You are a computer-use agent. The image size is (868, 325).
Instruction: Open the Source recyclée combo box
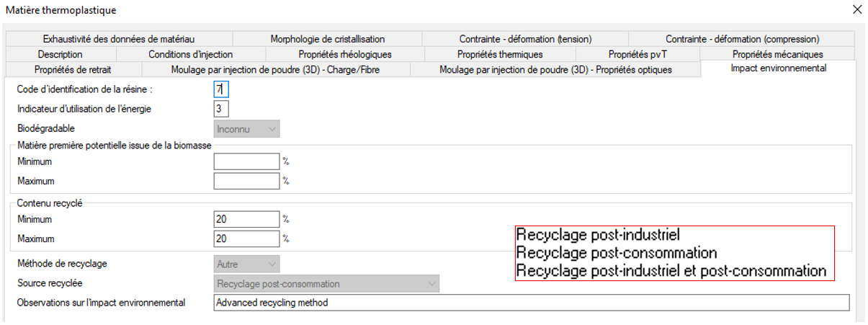(327, 284)
